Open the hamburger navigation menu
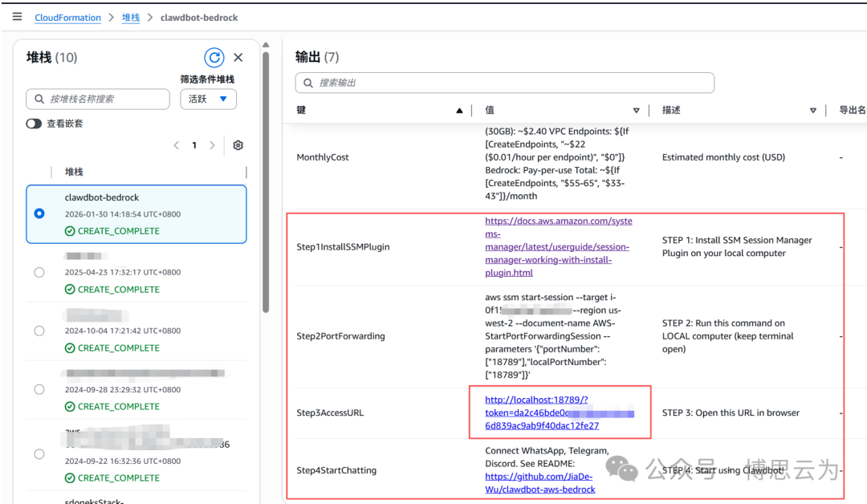This screenshot has width=867, height=504. point(17,17)
